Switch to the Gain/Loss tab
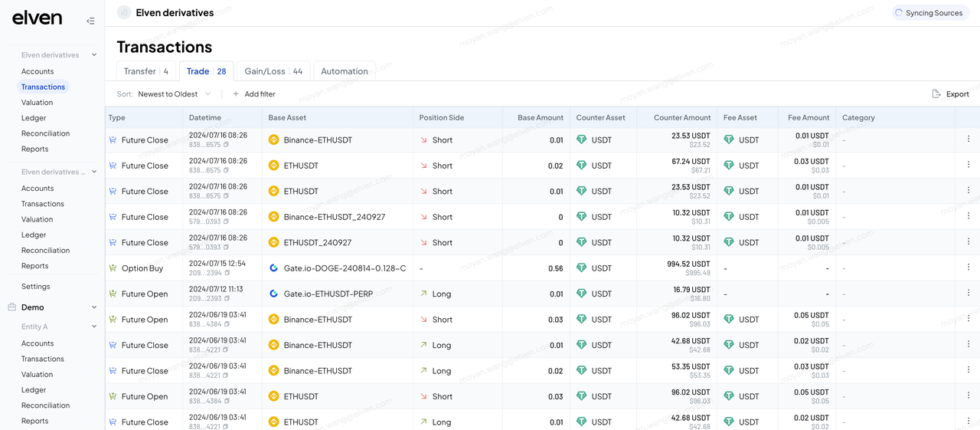This screenshot has height=430, width=980. tap(273, 71)
